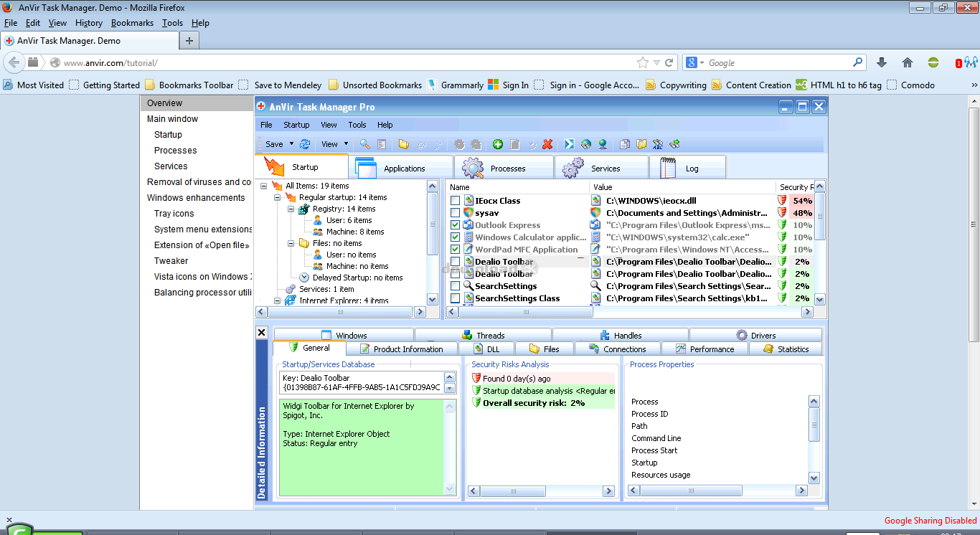The image size is (980, 535).
Task: Collapse the Registry: 14 items node
Action: (291, 209)
